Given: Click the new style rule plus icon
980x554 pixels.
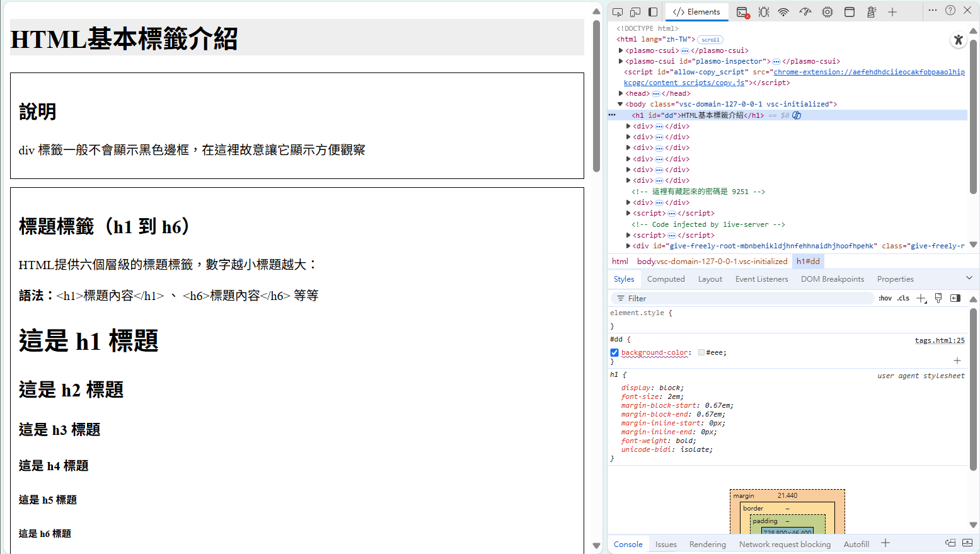Looking at the screenshot, I should coord(921,298).
